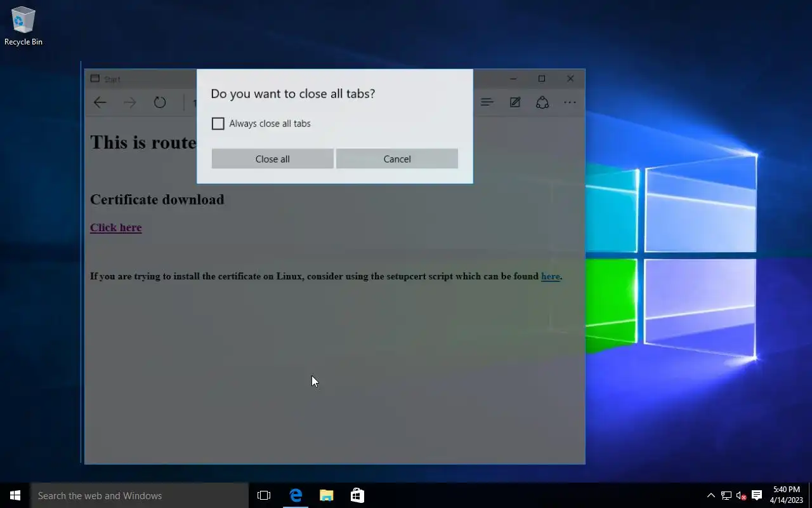Dismiss the dialog with the Cancel button
812x508 pixels.
[x=397, y=159]
